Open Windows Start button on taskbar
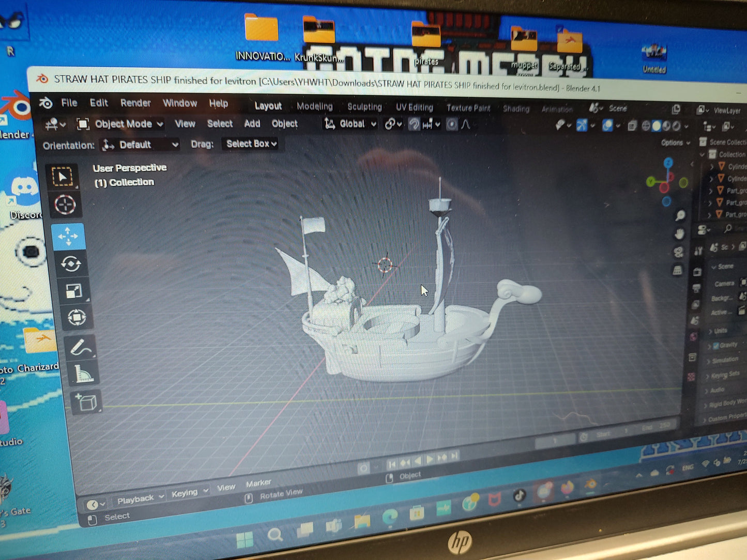Screen dimensions: 747x560 coord(245,540)
